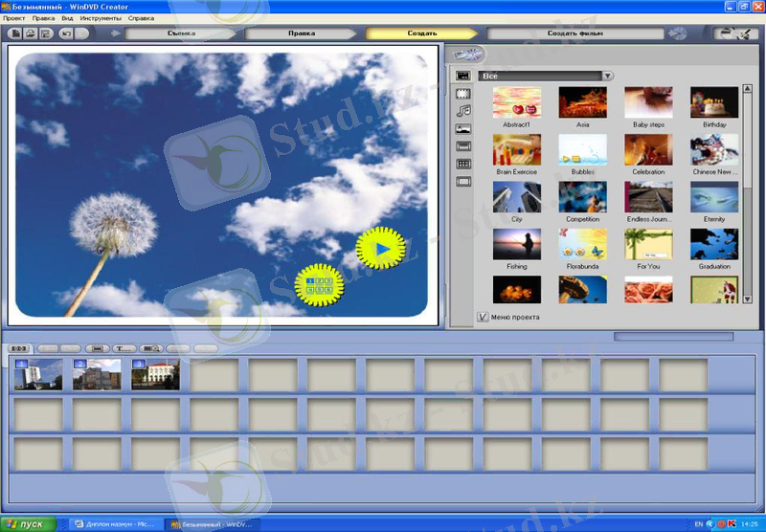Select the third clip in the storyboard
Image resolution: width=766 pixels, height=532 pixels.
(155, 374)
